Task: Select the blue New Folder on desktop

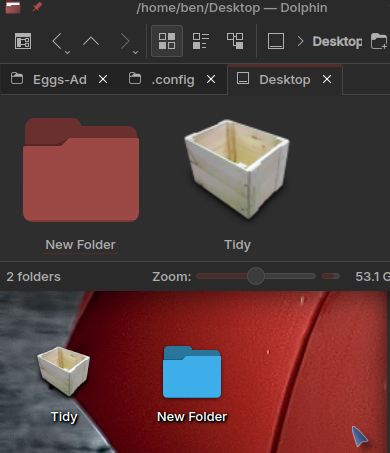Action: pos(192,372)
